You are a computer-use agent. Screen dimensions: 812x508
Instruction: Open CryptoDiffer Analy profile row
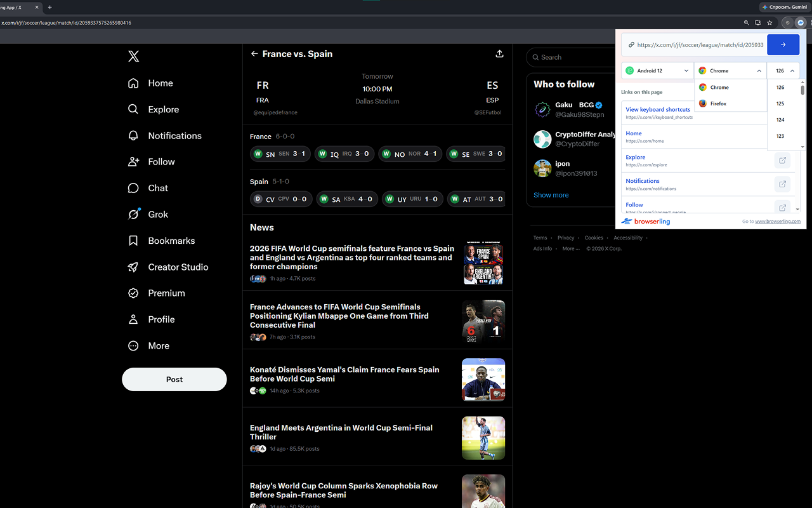[x=574, y=139]
